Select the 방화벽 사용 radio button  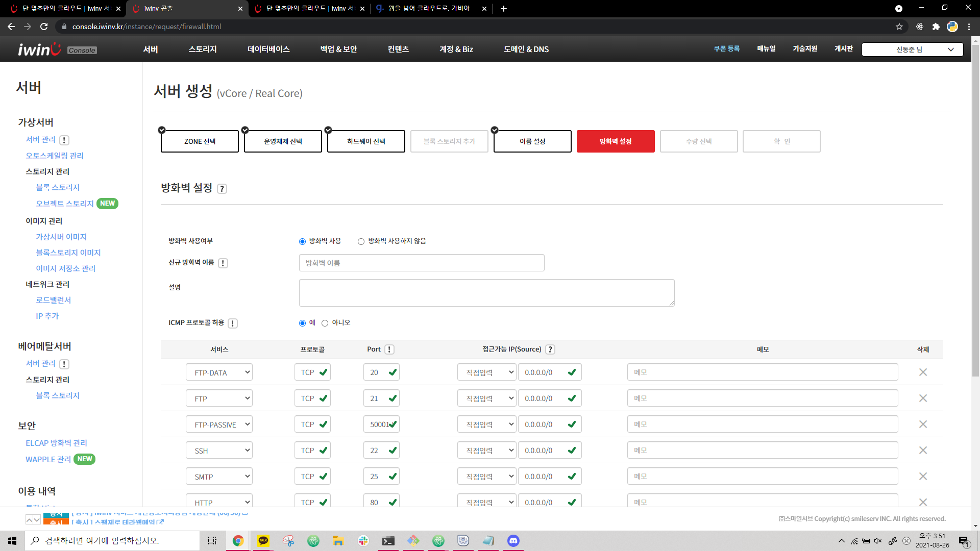click(302, 242)
